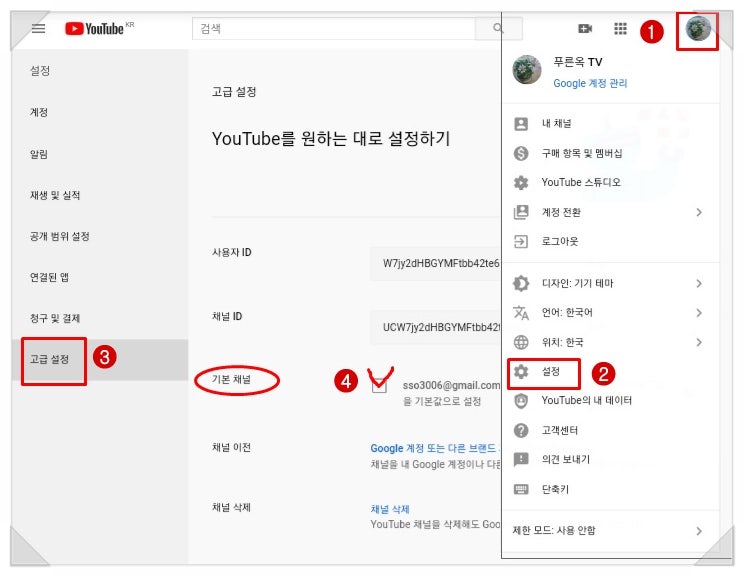Image resolution: width=744 pixels, height=576 pixels.
Task: Click the 설정 gear icon in menu
Action: pos(521,372)
